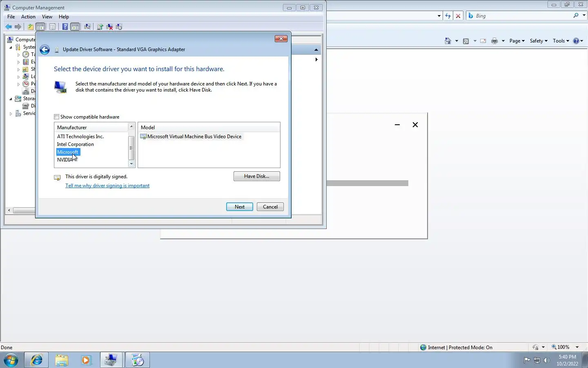588x368 pixels.
Task: Click the red Stop icon in Internet Explorer
Action: [x=458, y=16]
